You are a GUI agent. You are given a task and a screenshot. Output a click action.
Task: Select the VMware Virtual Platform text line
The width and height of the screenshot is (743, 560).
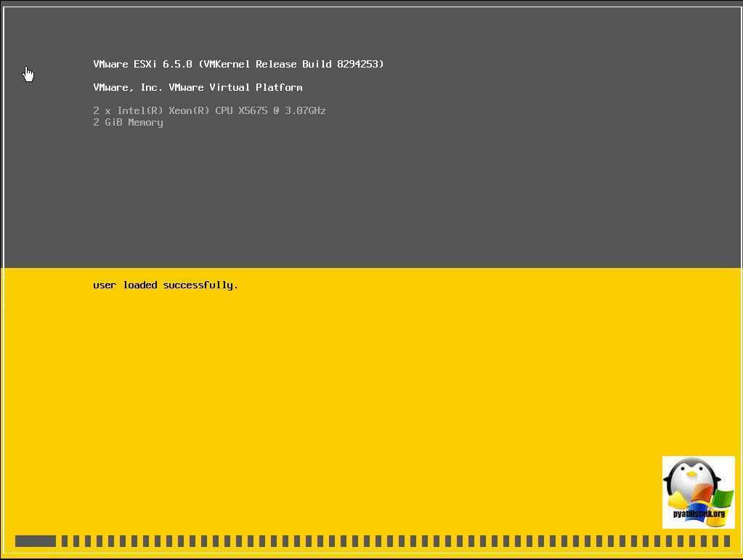point(198,87)
